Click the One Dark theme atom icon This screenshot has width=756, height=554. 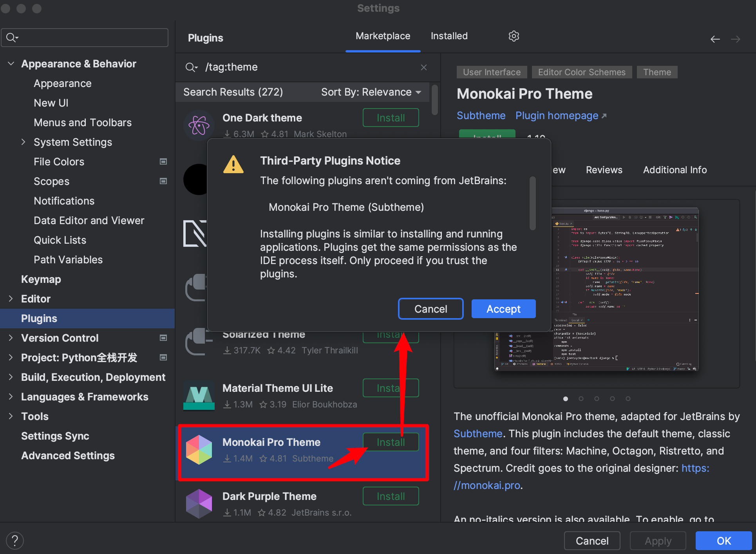(199, 126)
